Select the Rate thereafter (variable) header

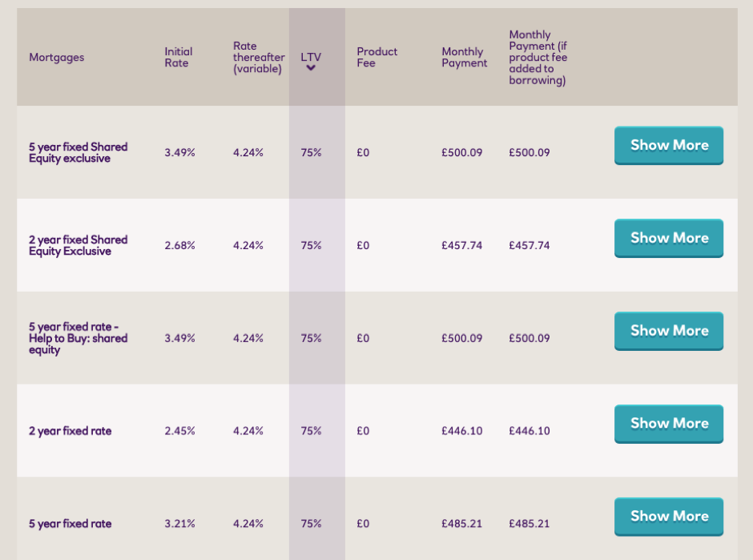click(x=258, y=58)
